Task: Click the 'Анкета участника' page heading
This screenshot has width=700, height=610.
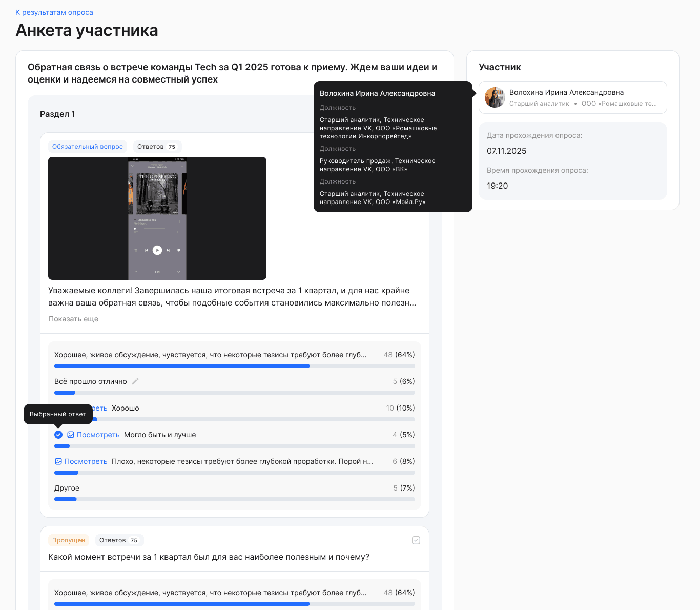Action: pyautogui.click(x=87, y=30)
